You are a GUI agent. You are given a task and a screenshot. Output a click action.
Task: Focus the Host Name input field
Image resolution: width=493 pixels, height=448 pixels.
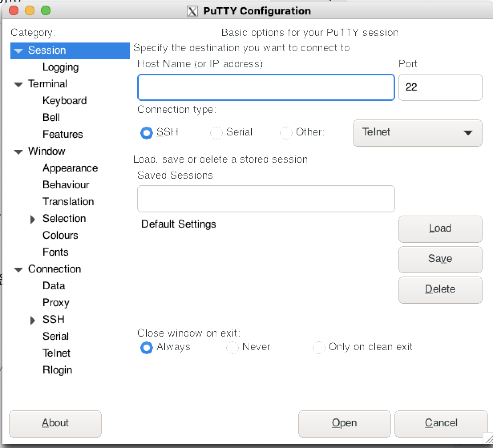tap(266, 87)
